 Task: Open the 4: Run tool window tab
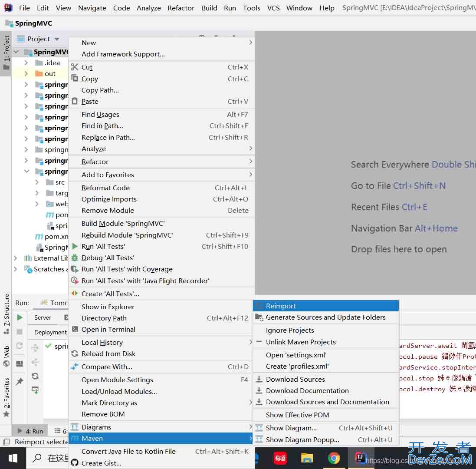tap(31, 431)
